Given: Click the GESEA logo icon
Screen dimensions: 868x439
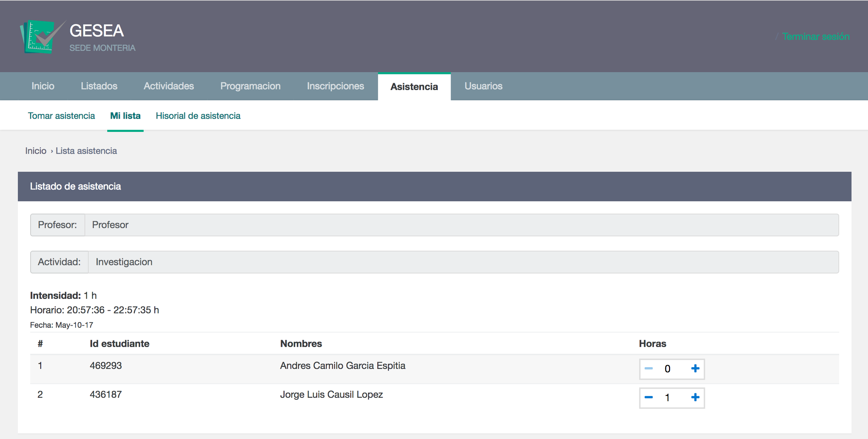Looking at the screenshot, I should tap(42, 37).
